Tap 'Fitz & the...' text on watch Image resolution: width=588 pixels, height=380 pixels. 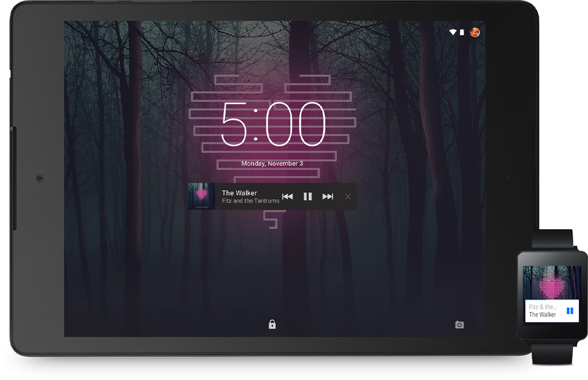[x=543, y=307]
